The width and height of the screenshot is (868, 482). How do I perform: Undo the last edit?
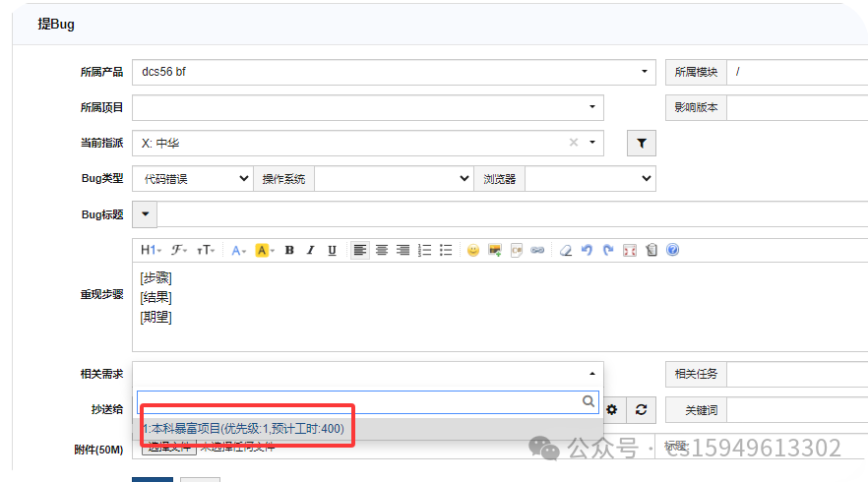click(587, 250)
